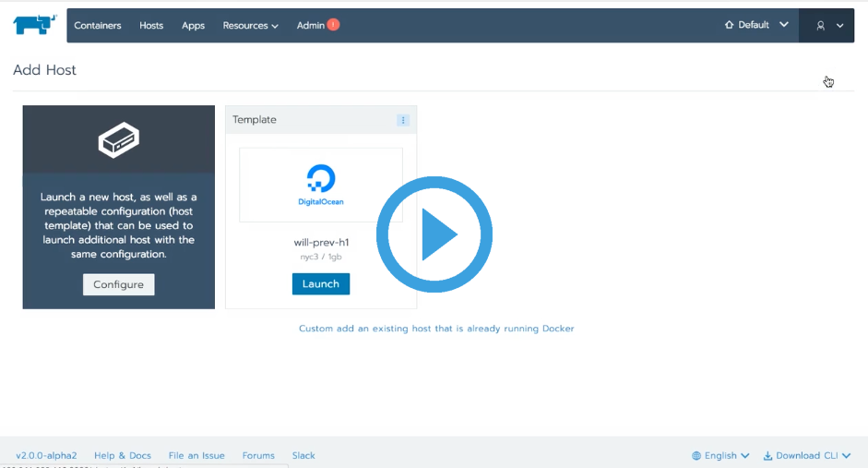Click the host server icon in Configure card

click(119, 141)
